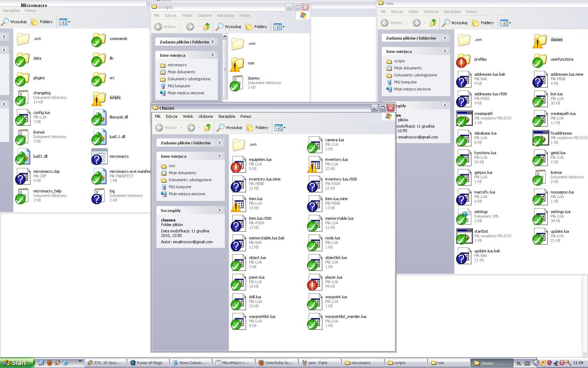The width and height of the screenshot is (588, 368).
Task: Open rom folder in scripts window
Action: (x=238, y=63)
